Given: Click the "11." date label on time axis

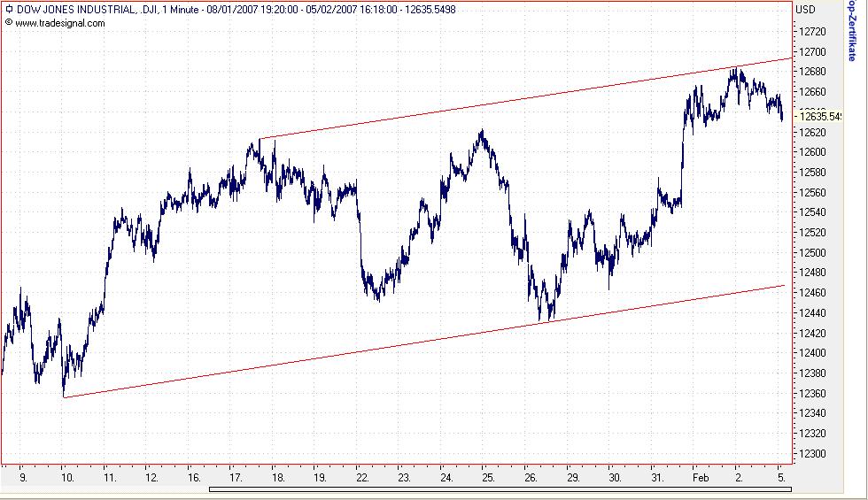Looking at the screenshot, I should pos(110,477).
